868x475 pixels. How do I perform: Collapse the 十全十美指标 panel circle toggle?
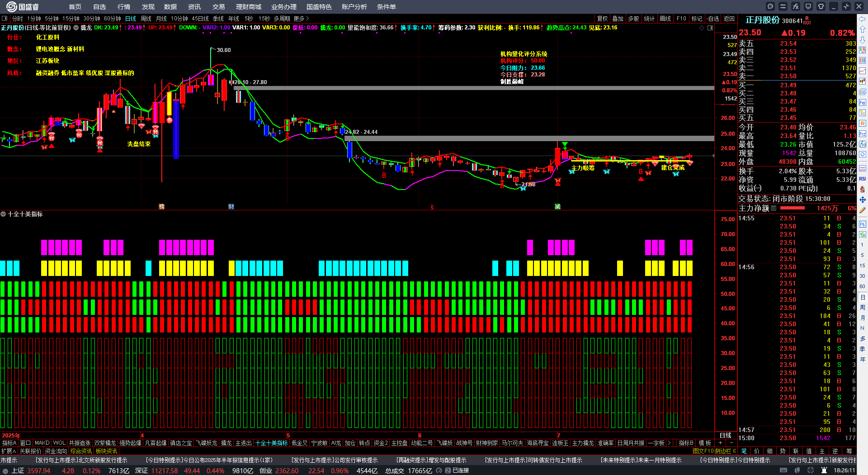tap(3, 214)
